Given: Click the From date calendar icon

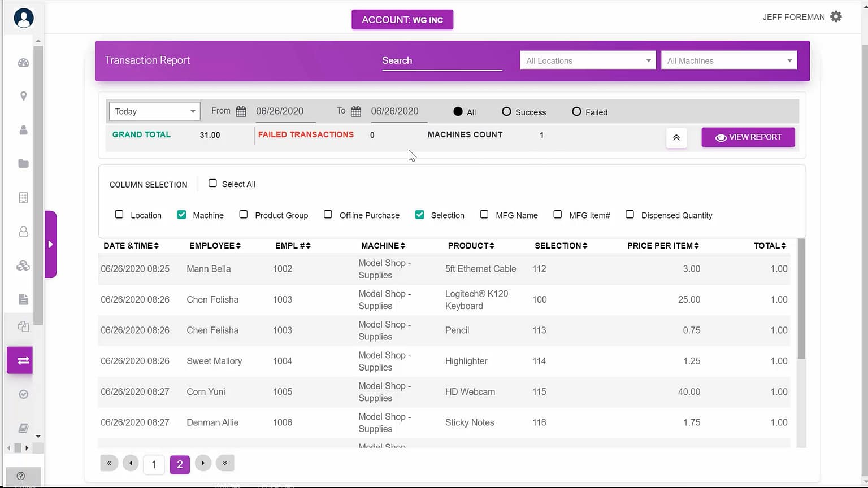Looking at the screenshot, I should pos(241,111).
